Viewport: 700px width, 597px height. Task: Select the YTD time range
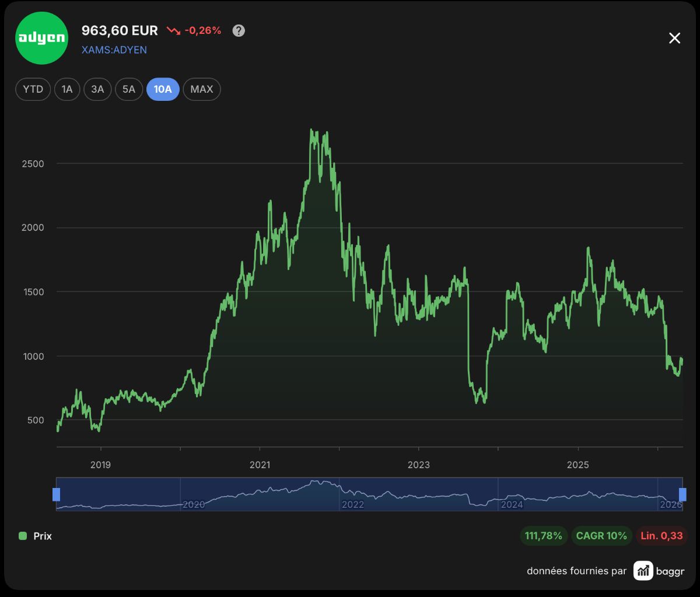tap(33, 89)
